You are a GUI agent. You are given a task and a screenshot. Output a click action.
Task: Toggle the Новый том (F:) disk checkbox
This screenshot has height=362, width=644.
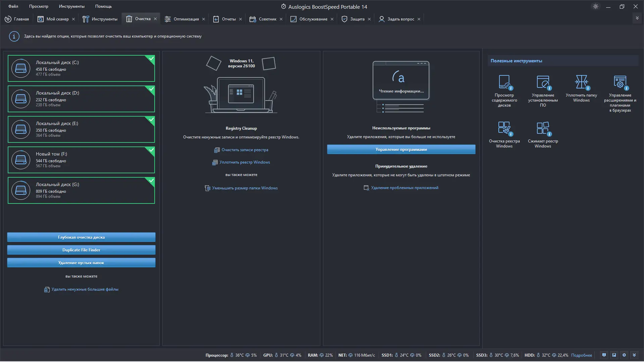(152, 150)
